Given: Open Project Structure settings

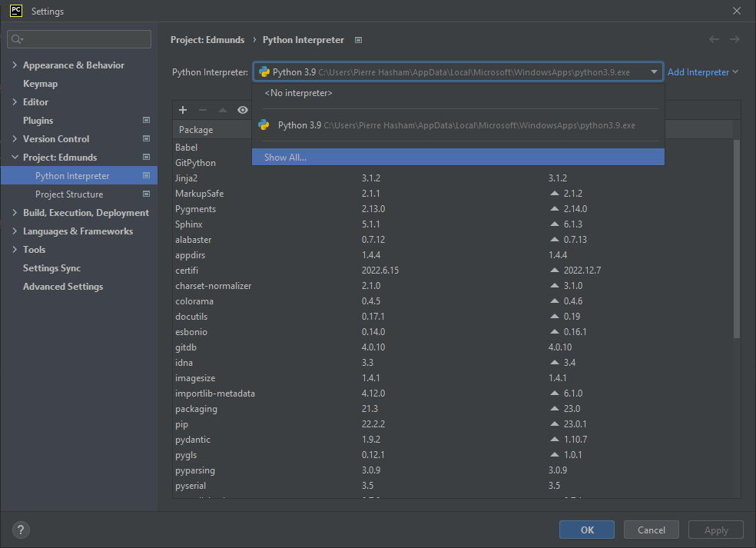Looking at the screenshot, I should pos(69,194).
